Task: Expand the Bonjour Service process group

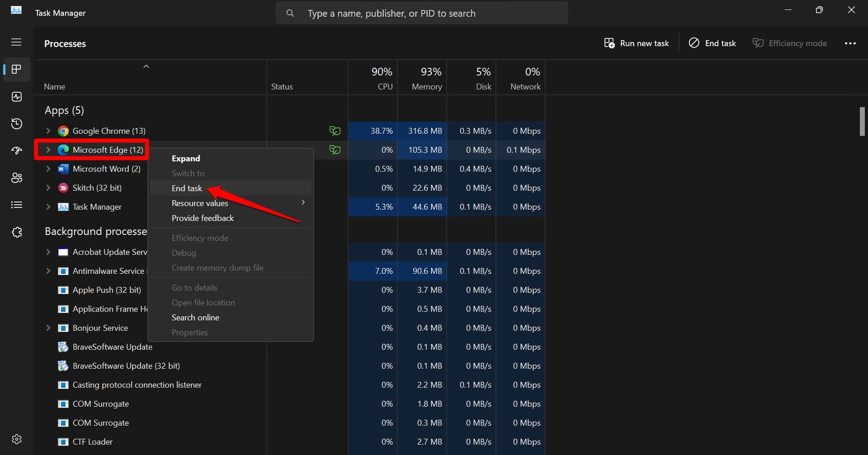Action: tap(48, 328)
